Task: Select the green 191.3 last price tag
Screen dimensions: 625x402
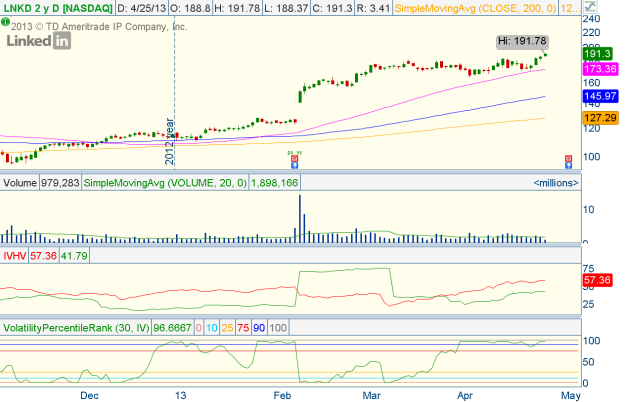Action: [597, 54]
